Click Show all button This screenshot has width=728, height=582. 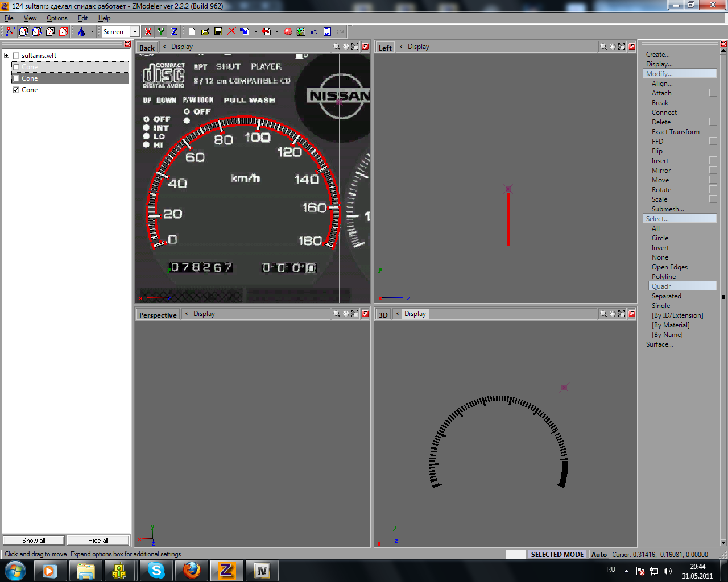coord(34,541)
